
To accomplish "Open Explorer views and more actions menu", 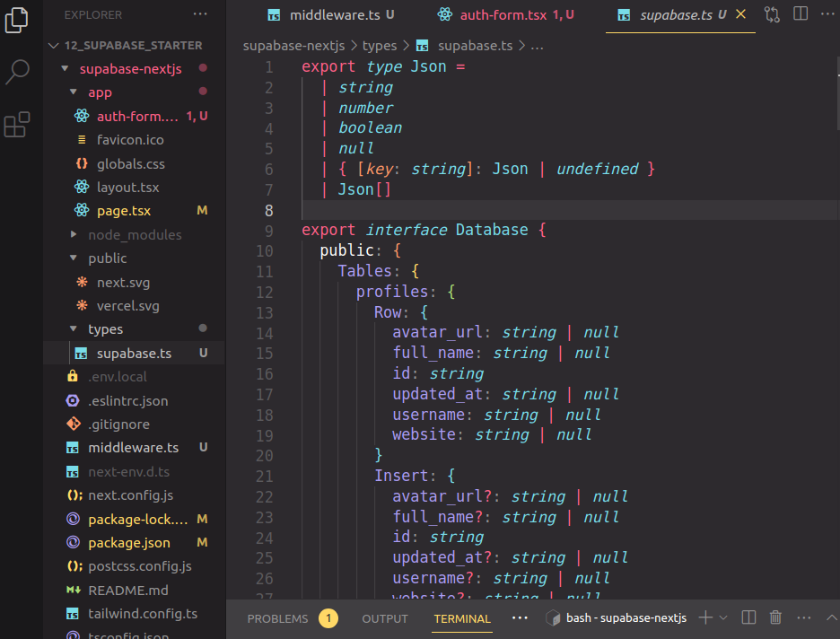I will 200,14.
